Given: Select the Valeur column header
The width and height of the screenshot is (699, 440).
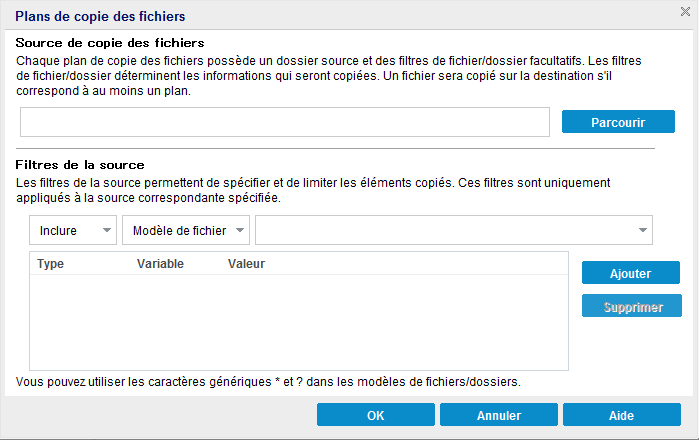Looking at the screenshot, I should [246, 264].
